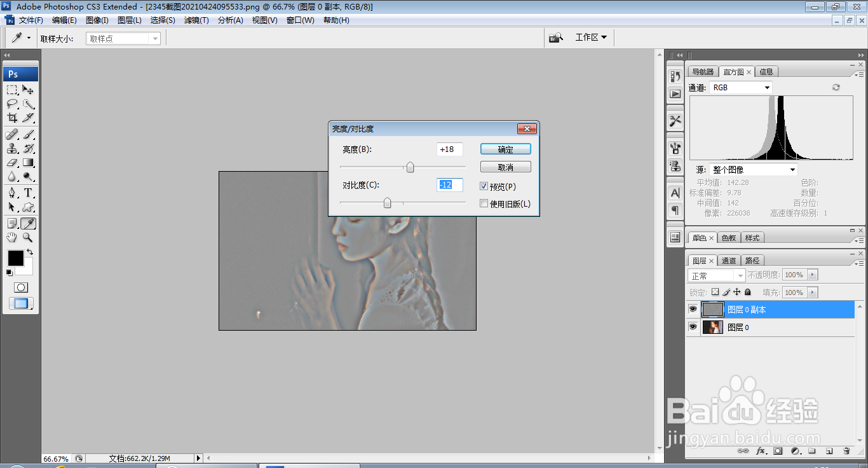868x468 pixels.
Task: Select the Zoom tool
Action: click(28, 237)
